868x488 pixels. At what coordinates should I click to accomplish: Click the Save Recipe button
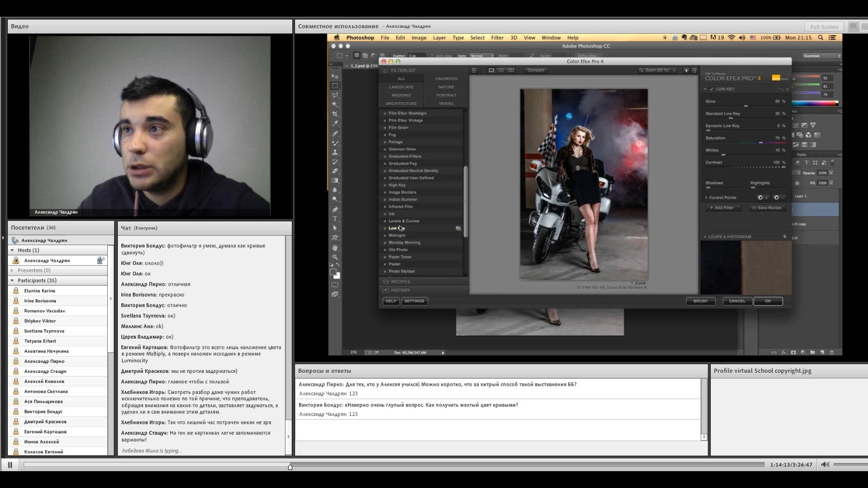767,208
